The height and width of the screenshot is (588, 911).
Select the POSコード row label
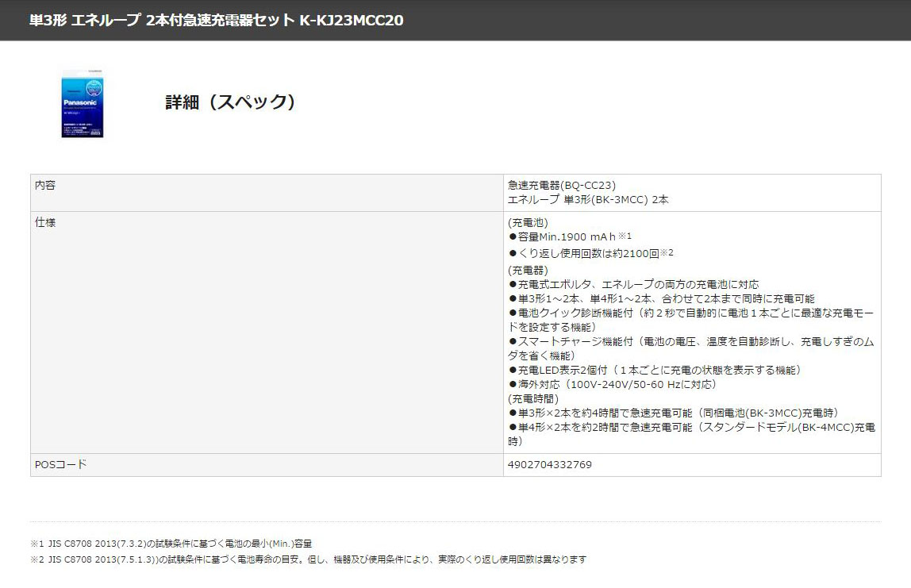point(61,465)
